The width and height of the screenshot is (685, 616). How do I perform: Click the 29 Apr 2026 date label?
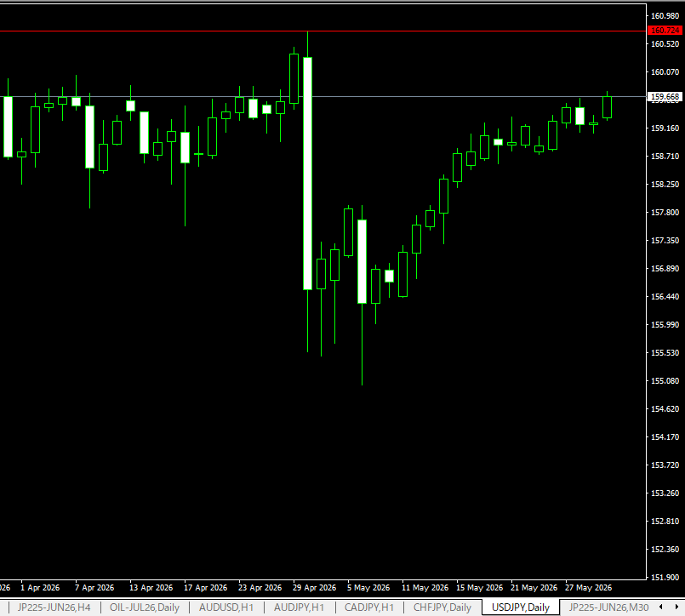pos(315,588)
